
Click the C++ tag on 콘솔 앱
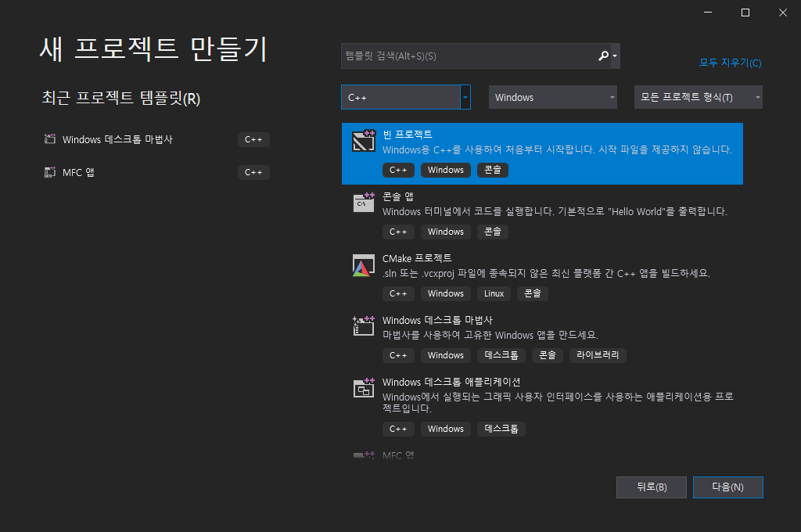[398, 232]
